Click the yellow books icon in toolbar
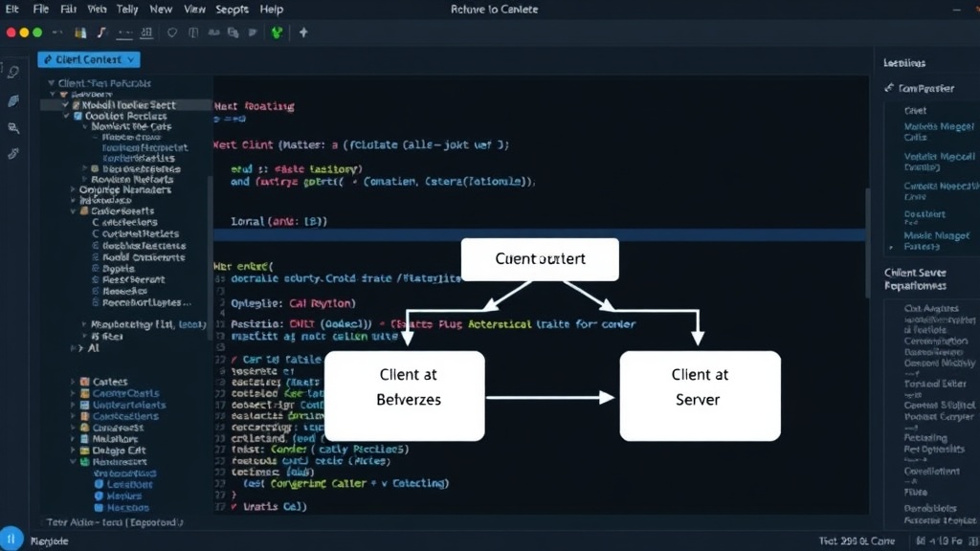Image resolution: width=980 pixels, height=551 pixels. 80,33
